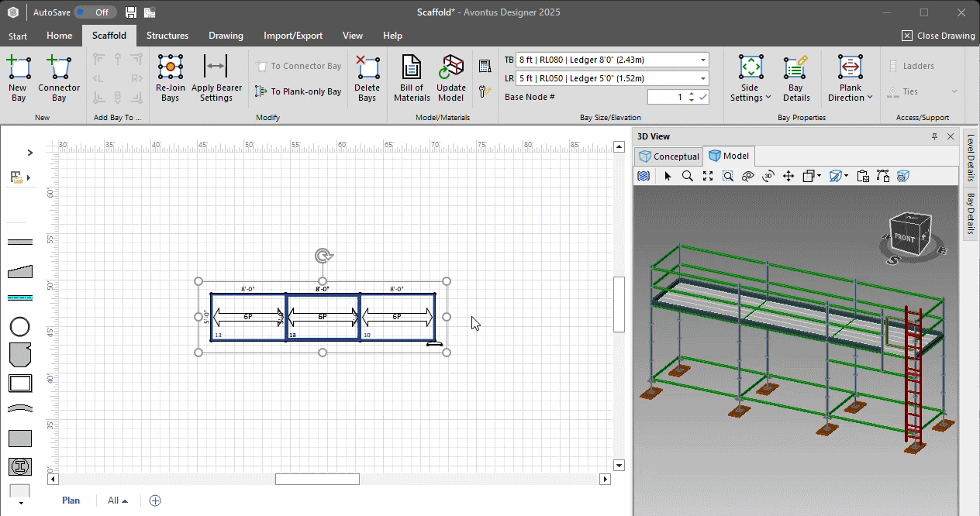
Task: Pin the 3D View panel
Action: [934, 136]
